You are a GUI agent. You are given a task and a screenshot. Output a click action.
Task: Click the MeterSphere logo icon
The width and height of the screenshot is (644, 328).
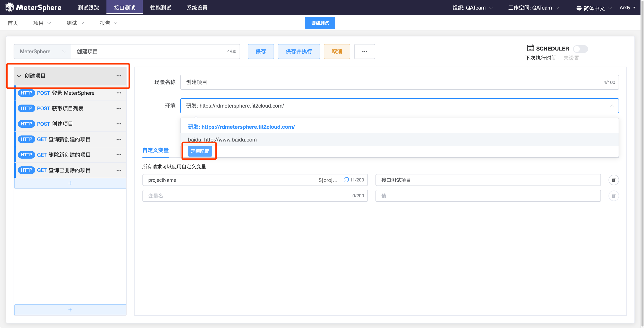(x=10, y=8)
